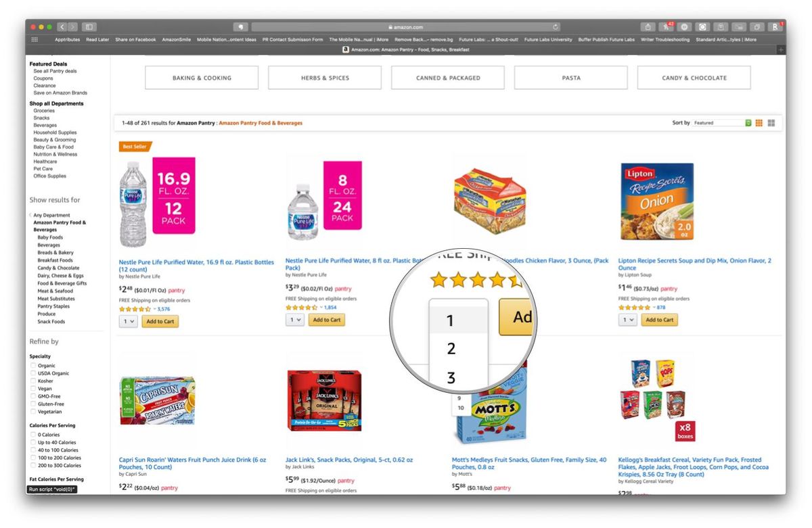Check the USDA Organic filter option
Screen dimensions: 812x528
pyautogui.click(x=33, y=373)
